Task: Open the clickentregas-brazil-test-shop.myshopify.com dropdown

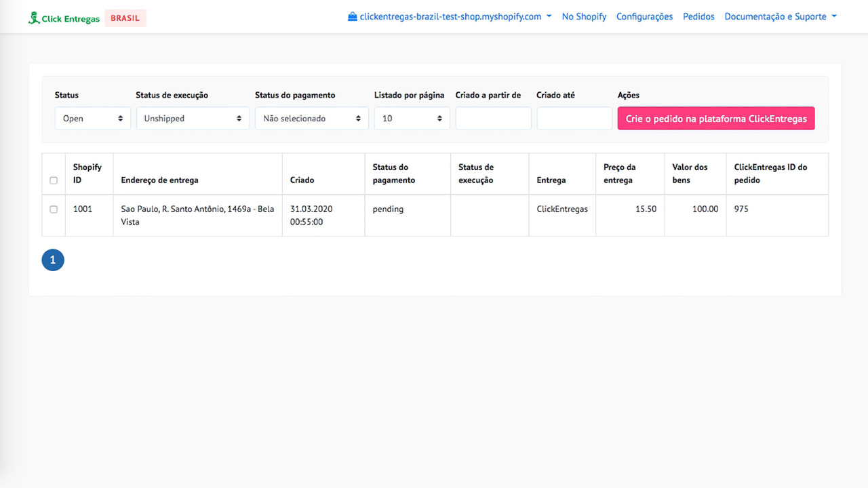Action: (450, 16)
